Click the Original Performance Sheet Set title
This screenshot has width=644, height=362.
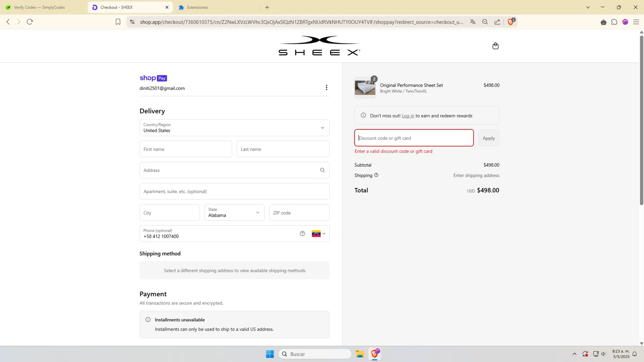pos(411,85)
